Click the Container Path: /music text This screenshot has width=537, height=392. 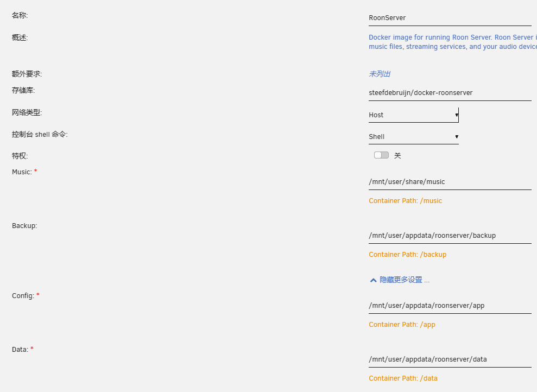(x=405, y=201)
